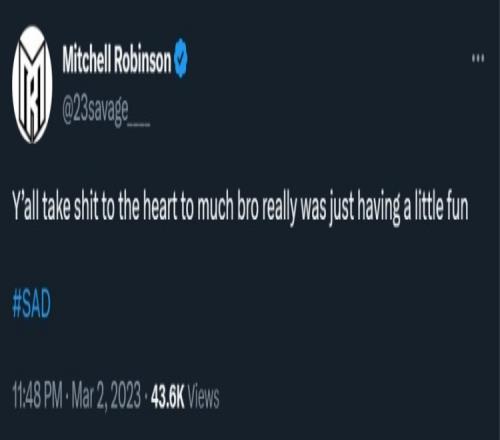
Task: Click the phrase "a little fun" in the tweet
Action: coord(436,206)
